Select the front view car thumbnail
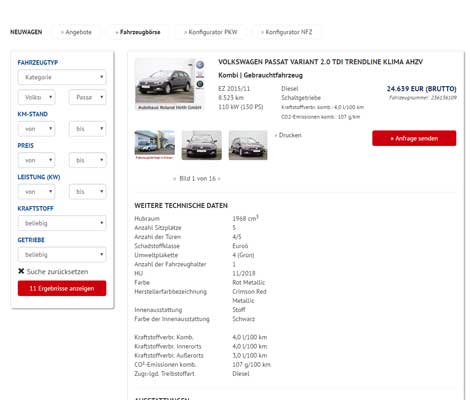 [201, 145]
